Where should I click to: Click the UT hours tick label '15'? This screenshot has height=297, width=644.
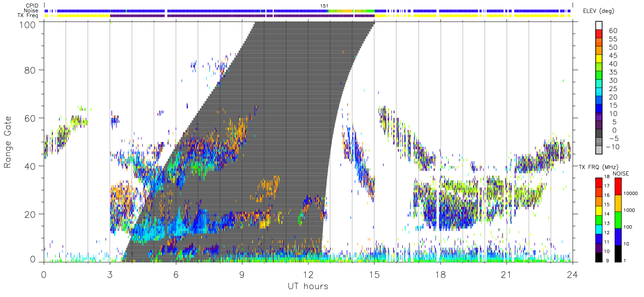[374, 274]
